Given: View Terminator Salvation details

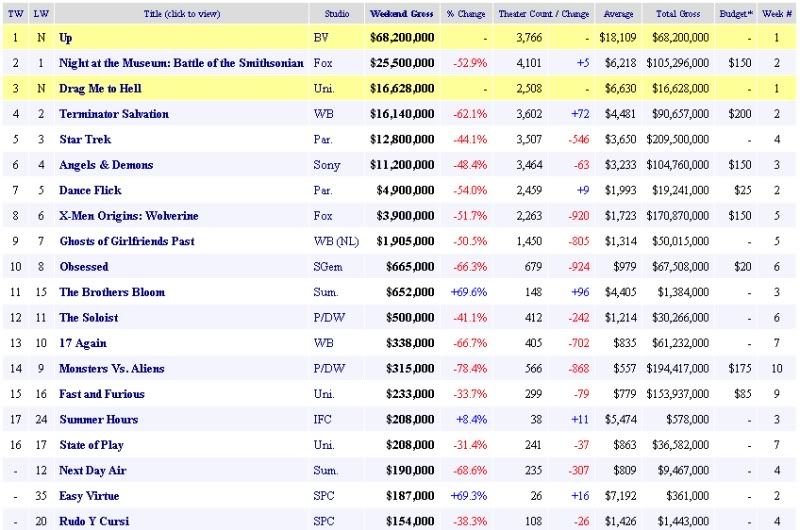Looking at the screenshot, I should [114, 114].
